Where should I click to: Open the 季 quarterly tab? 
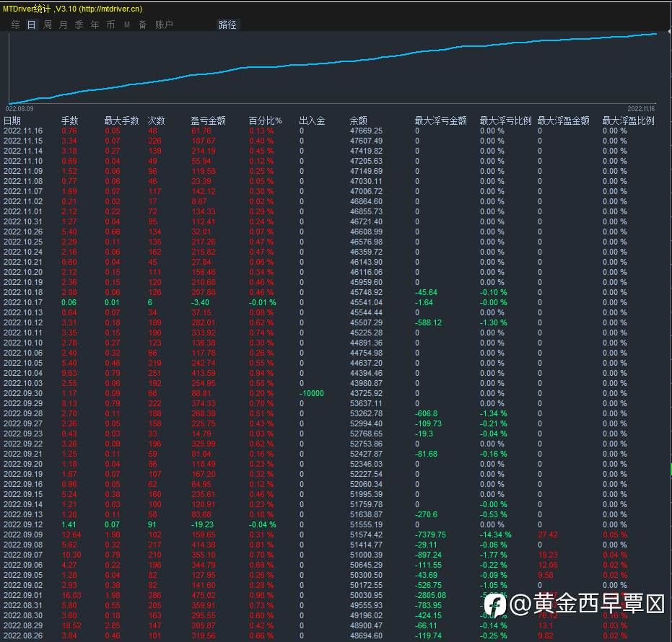pos(79,25)
